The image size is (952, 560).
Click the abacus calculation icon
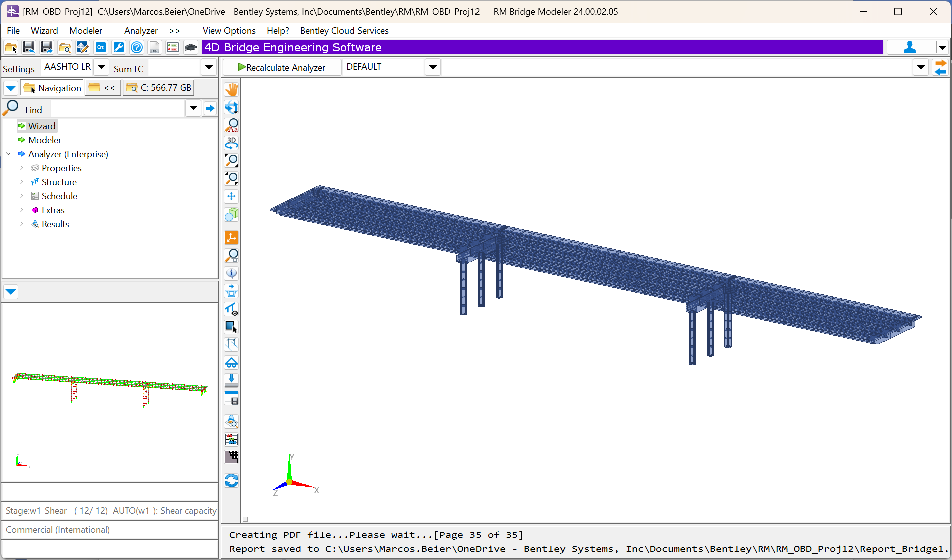231,439
